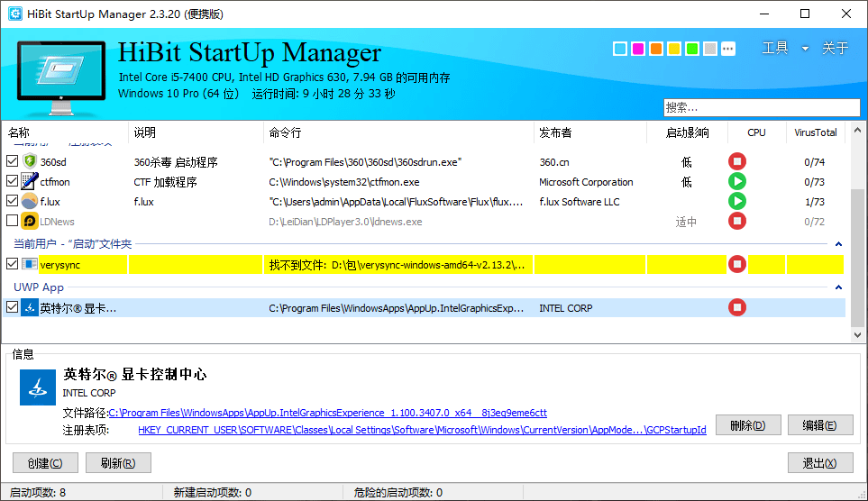Sort by the 发布者 column header
The height and width of the screenshot is (501, 868).
[590, 132]
